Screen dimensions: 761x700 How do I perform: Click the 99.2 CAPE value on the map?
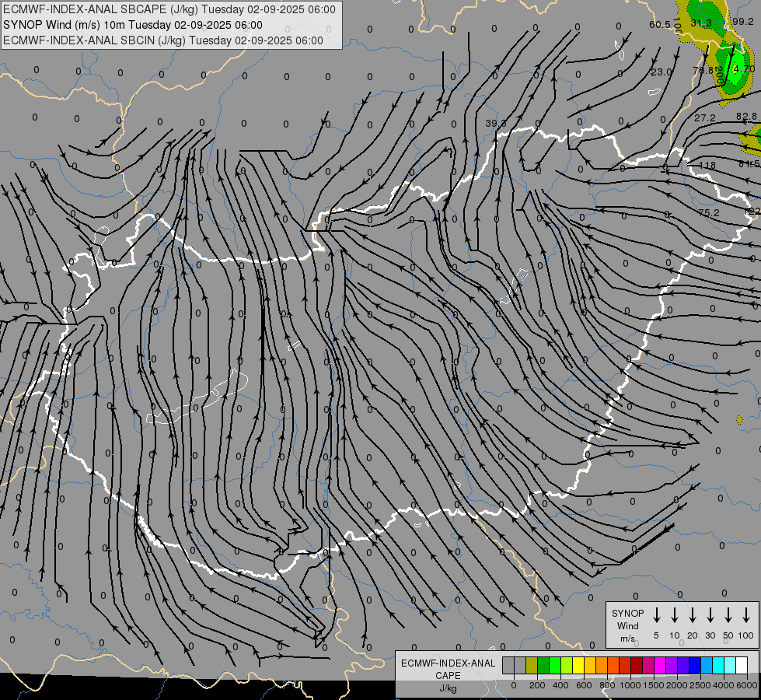742,21
